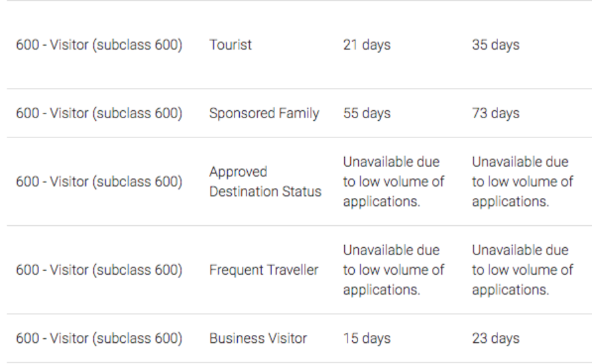
Task: Select the 73 days value
Action: (496, 113)
